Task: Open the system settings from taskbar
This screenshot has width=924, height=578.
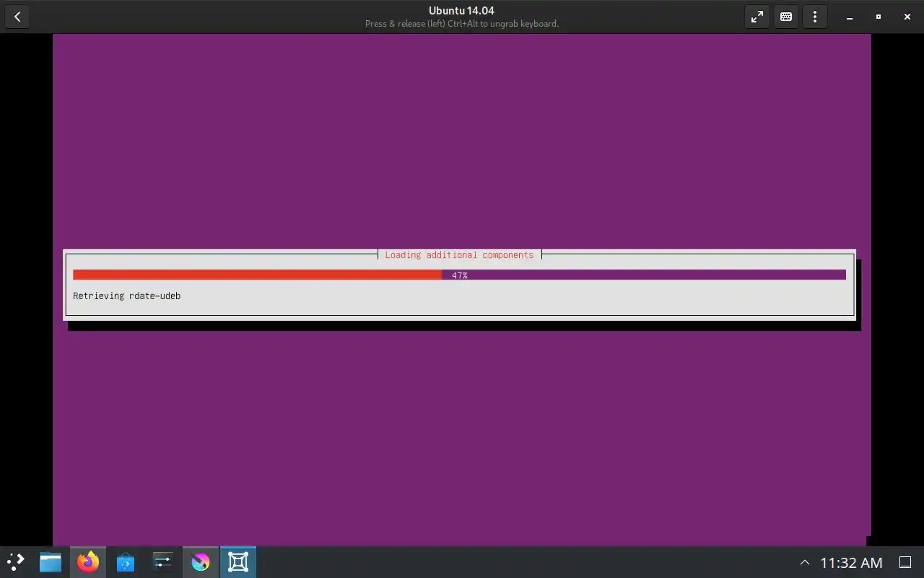Action: pos(163,561)
